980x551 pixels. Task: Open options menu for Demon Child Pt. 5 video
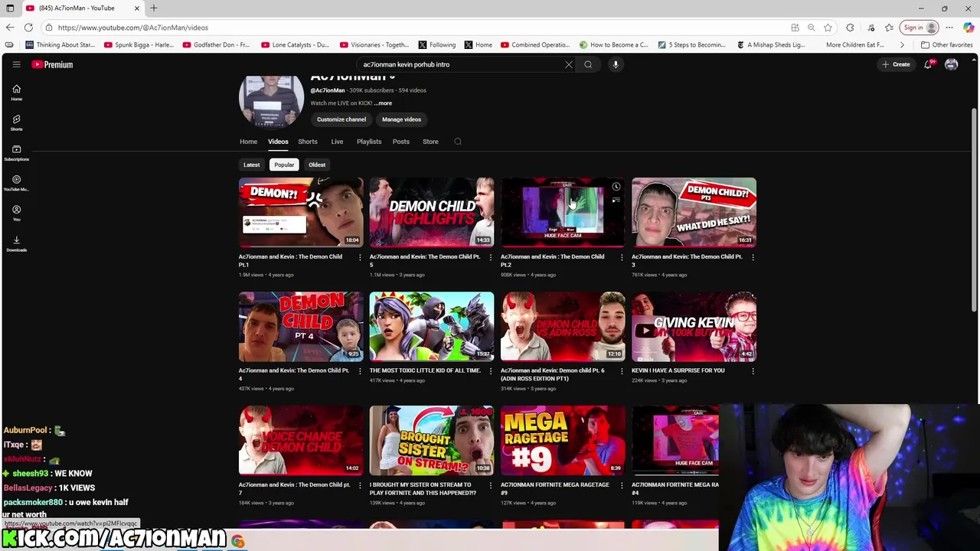(491, 257)
